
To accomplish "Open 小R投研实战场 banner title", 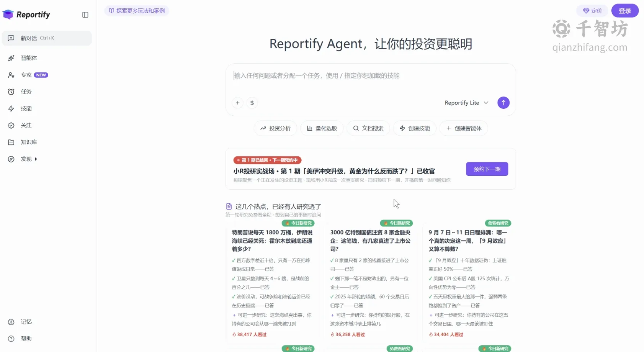I will (x=334, y=171).
